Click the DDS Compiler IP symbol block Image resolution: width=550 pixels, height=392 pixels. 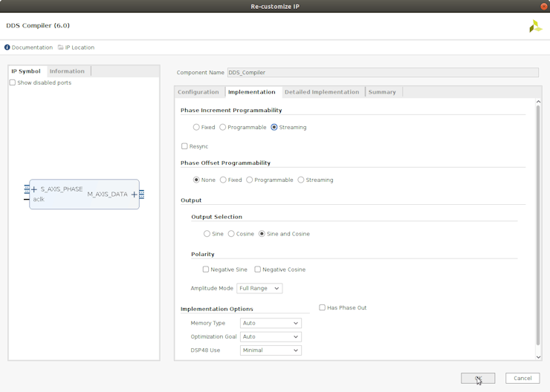tap(84, 195)
